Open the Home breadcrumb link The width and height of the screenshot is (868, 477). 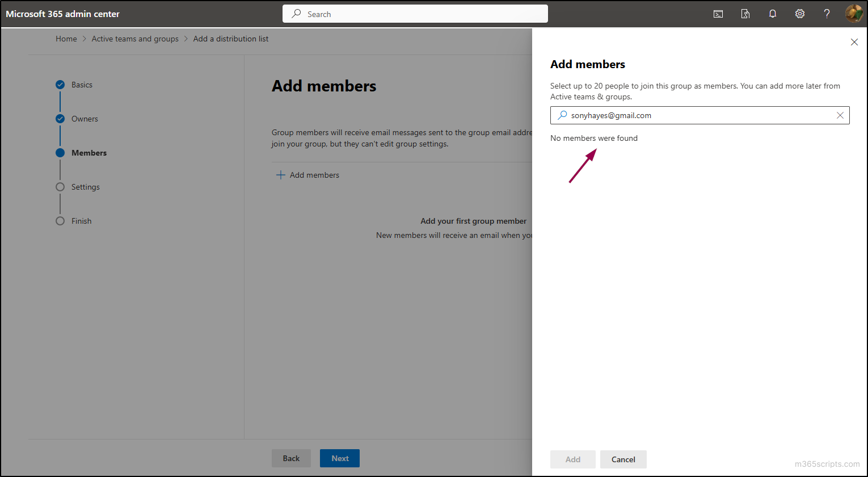click(x=66, y=39)
